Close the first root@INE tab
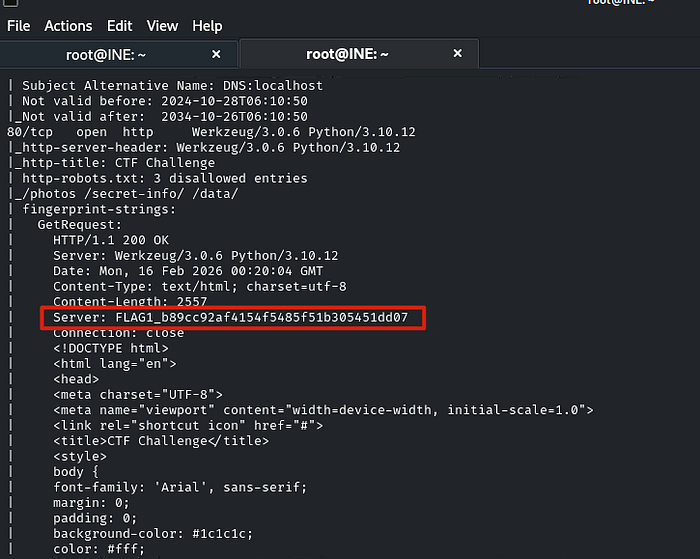Screen dimensions: 700x559 (x=216, y=54)
